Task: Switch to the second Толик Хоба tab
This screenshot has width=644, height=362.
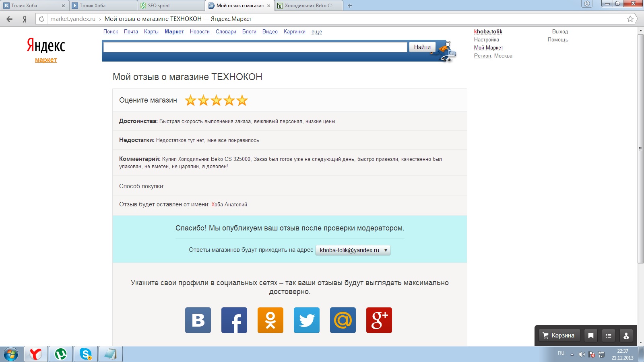Action: [103, 6]
